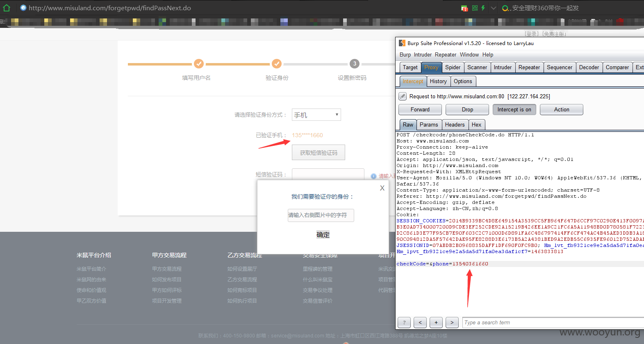Open footer link 项目开发管理

click(x=167, y=301)
